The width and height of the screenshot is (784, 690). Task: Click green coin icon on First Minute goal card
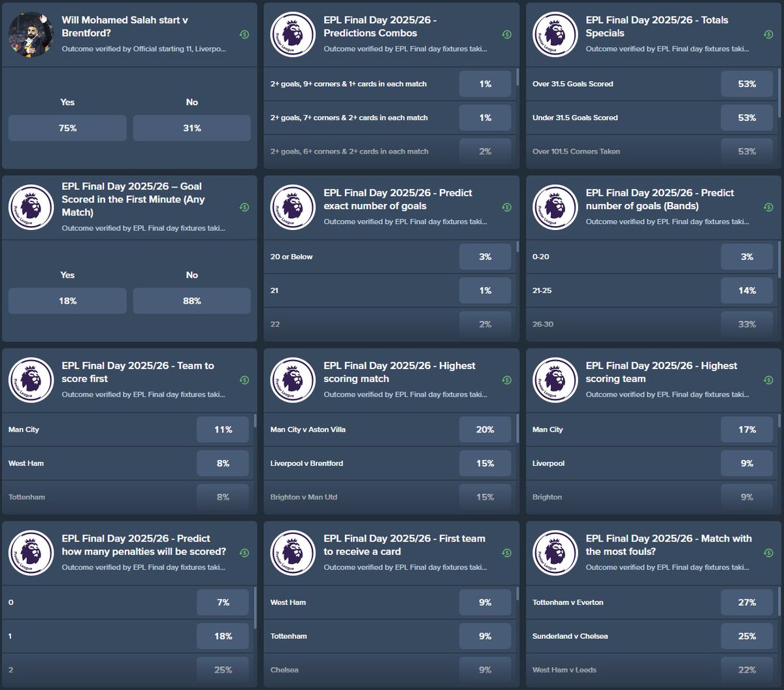[244, 207]
